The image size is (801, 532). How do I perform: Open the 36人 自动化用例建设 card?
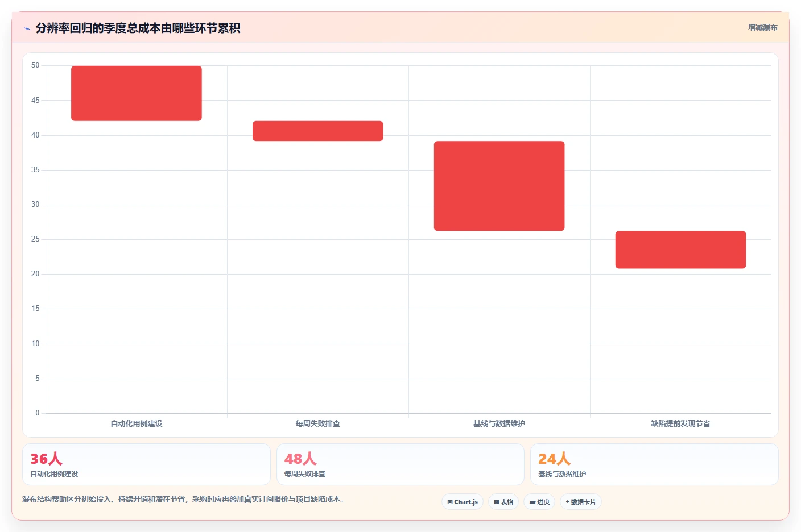146,464
